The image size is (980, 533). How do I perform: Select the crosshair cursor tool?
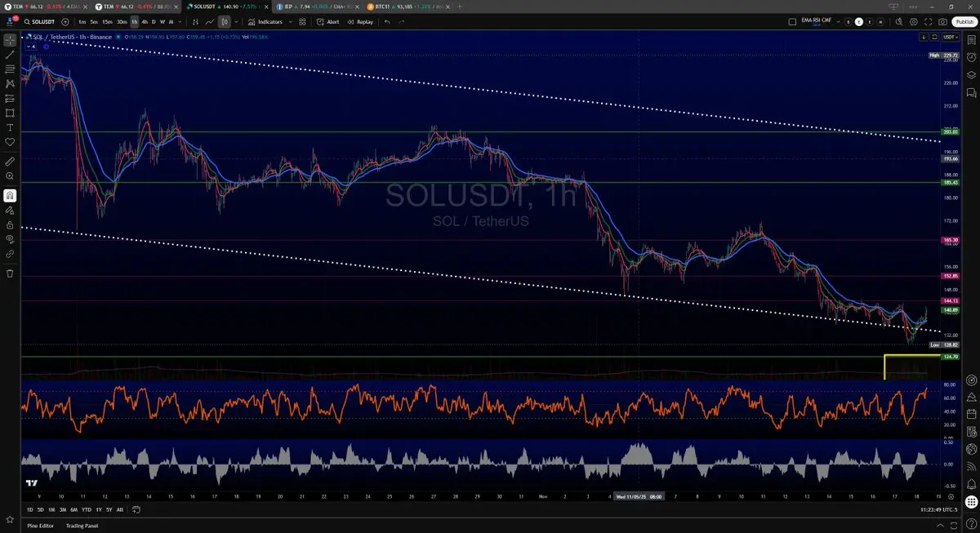pyautogui.click(x=10, y=39)
